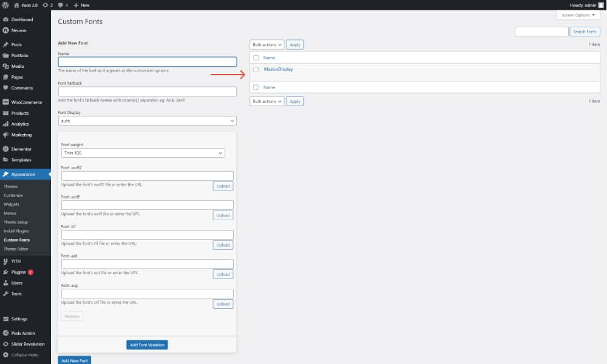Toggle the select-all checkbox in table header

(256, 58)
